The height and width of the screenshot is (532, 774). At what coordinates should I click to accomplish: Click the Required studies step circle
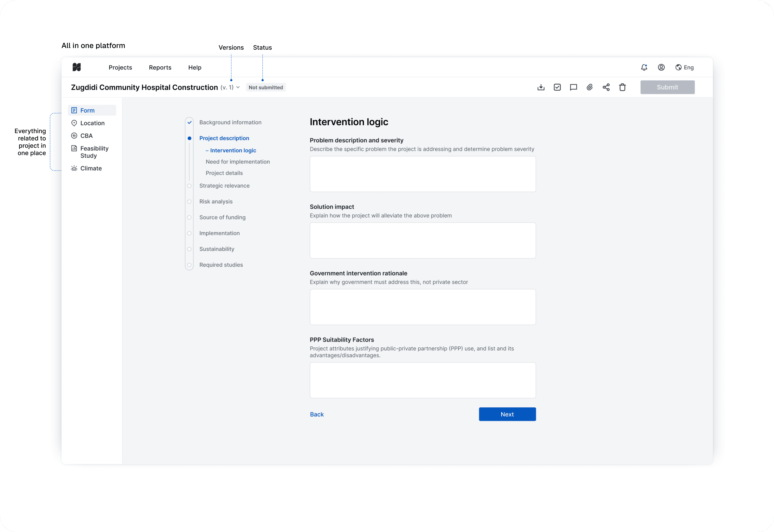click(x=189, y=265)
